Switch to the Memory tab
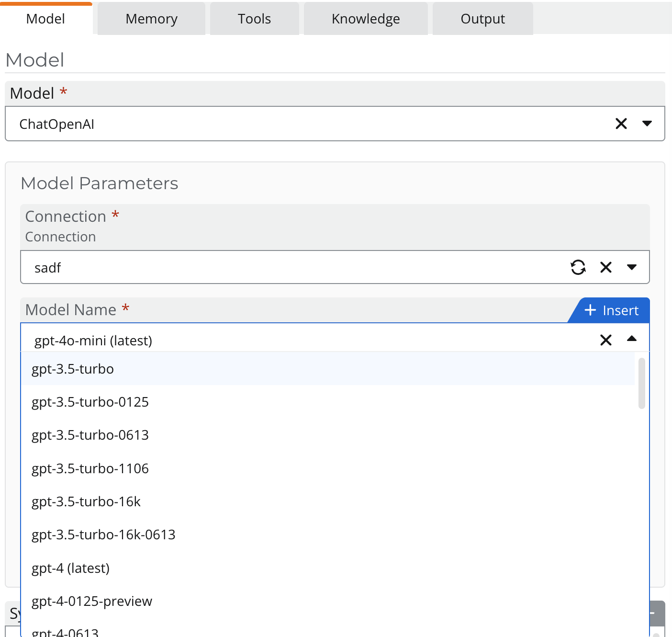This screenshot has height=637, width=672. click(x=151, y=19)
